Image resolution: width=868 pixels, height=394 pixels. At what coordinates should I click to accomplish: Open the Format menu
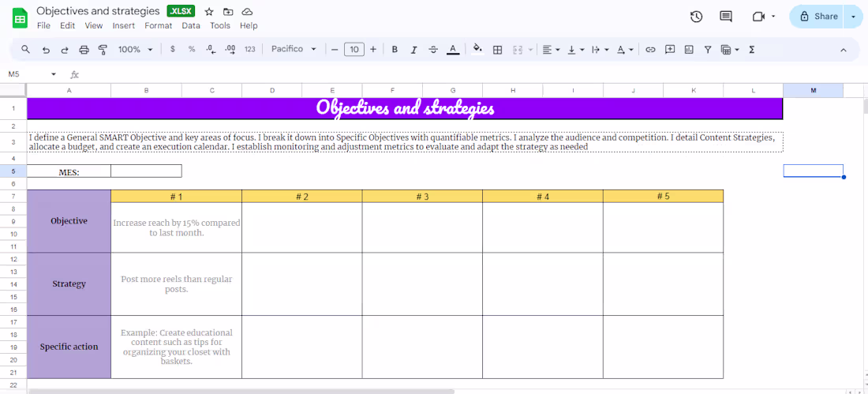pos(159,25)
